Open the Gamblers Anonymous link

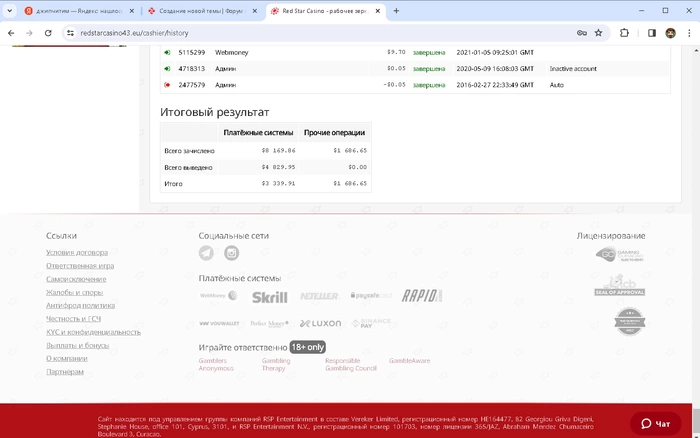(x=216, y=364)
